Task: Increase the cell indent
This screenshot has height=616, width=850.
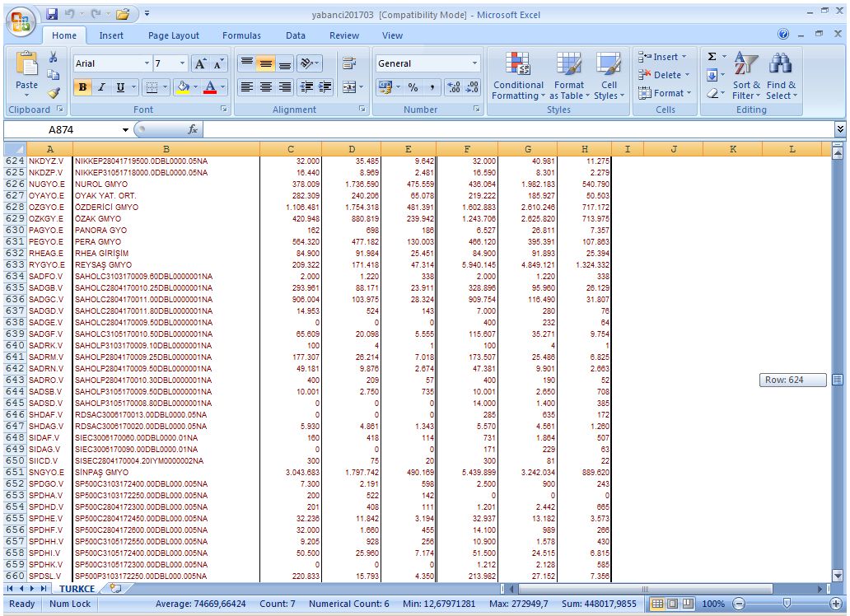Action: click(x=325, y=86)
